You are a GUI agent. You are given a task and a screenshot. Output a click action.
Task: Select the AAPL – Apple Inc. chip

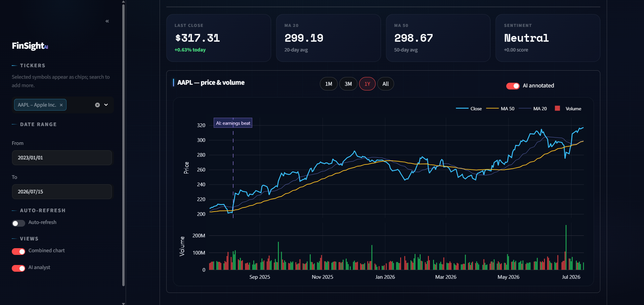click(40, 105)
